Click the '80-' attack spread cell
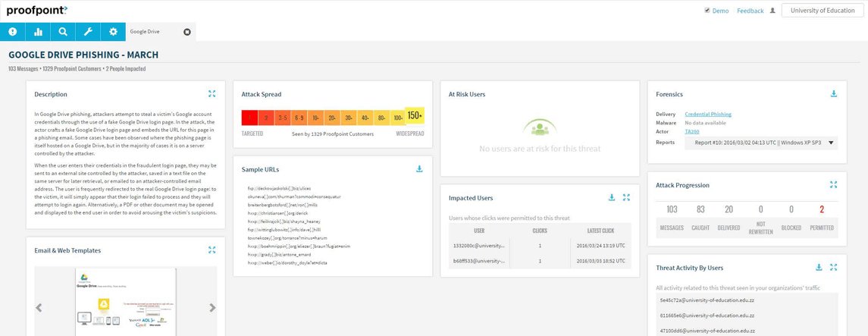This screenshot has width=868, height=336. [x=381, y=118]
